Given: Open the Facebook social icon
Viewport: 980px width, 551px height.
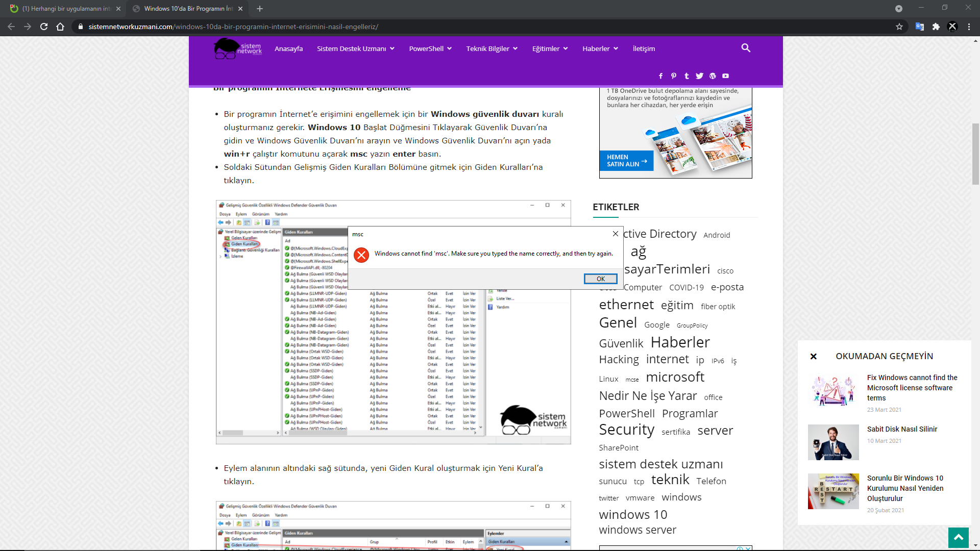Looking at the screenshot, I should click(660, 76).
